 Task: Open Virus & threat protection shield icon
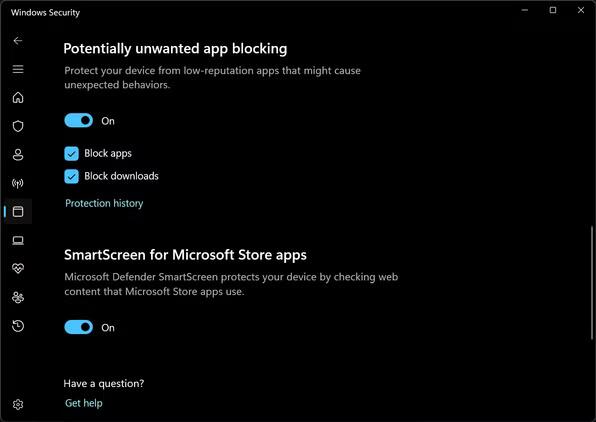[x=18, y=126]
